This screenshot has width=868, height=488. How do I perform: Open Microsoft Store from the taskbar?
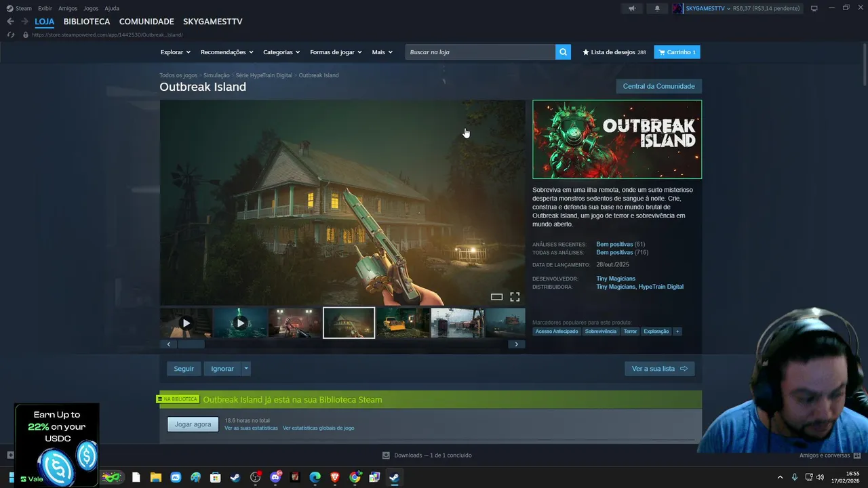pyautogui.click(x=215, y=477)
